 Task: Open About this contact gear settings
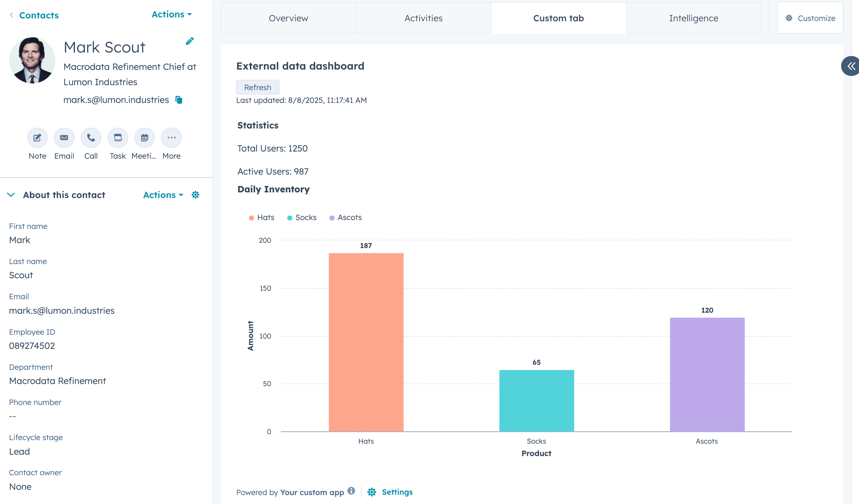pyautogui.click(x=195, y=195)
